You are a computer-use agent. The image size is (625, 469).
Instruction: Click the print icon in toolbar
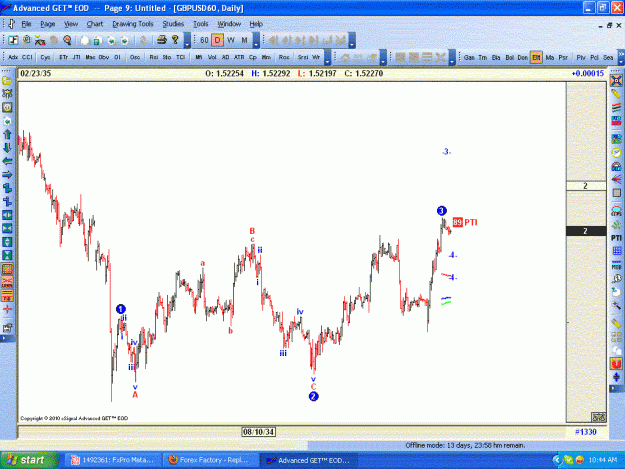pyautogui.click(x=161, y=40)
